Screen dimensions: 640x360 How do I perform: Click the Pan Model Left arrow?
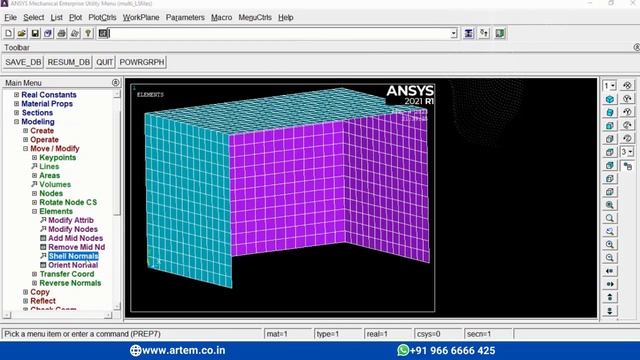[x=610, y=271]
